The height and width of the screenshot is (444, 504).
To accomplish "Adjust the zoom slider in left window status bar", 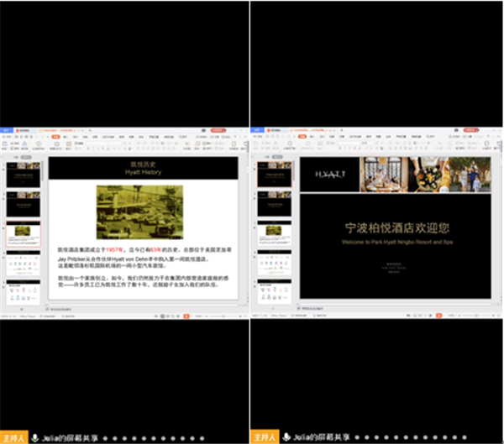I will coord(223,316).
